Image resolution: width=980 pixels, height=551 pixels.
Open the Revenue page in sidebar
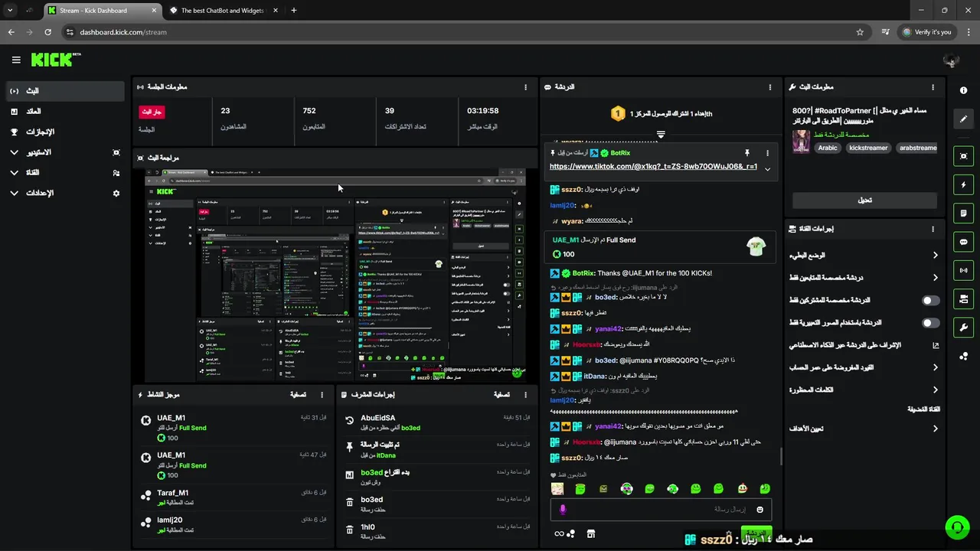tap(64, 112)
